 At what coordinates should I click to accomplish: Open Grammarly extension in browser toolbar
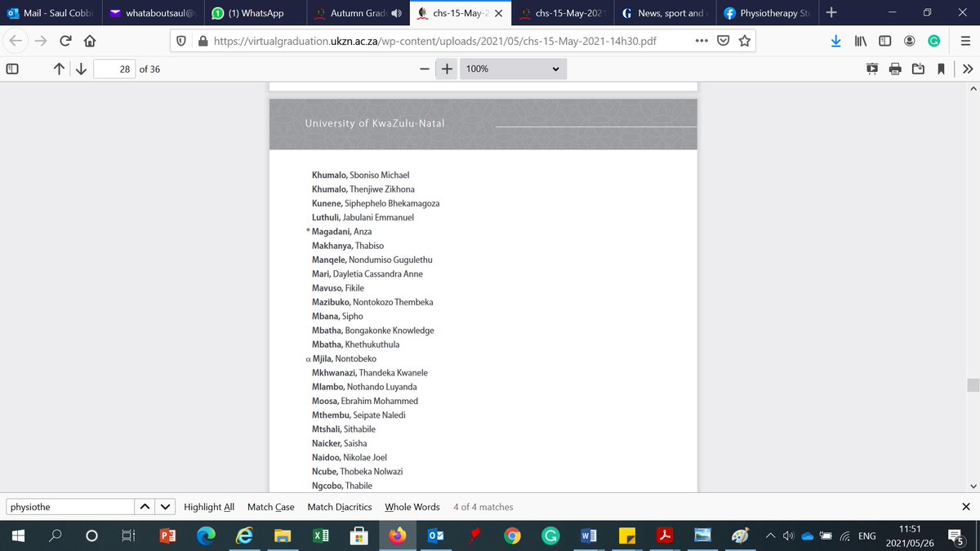coord(934,42)
